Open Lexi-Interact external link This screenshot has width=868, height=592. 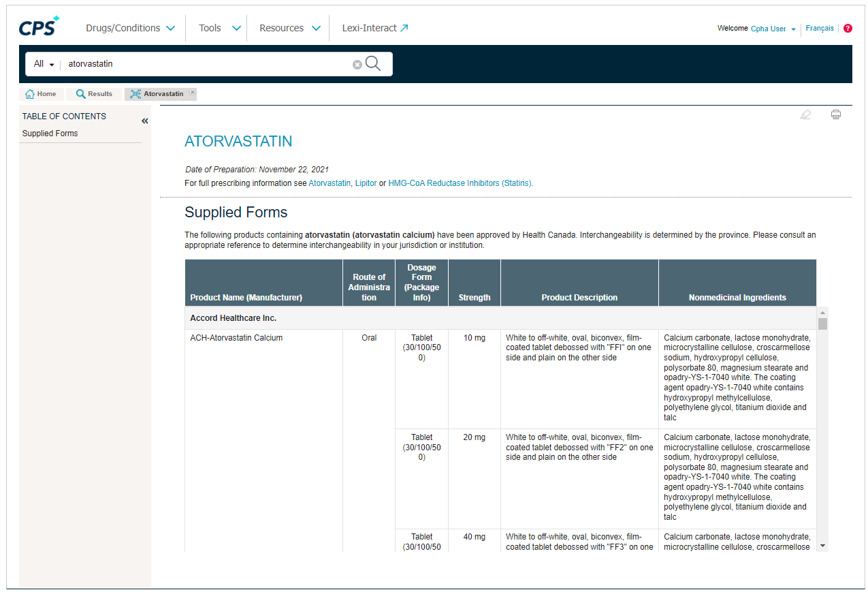(x=375, y=28)
